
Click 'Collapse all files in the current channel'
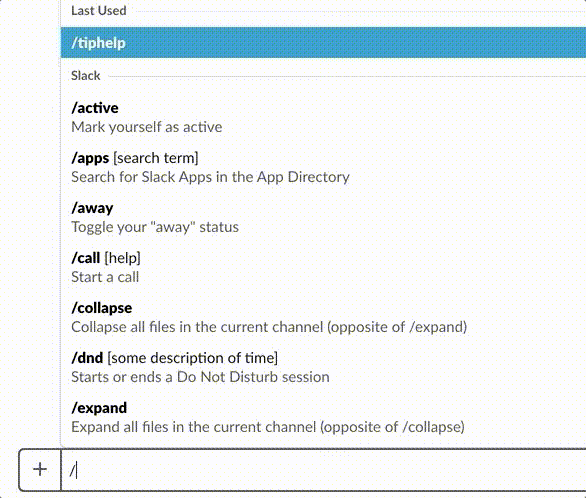pyautogui.click(x=197, y=327)
